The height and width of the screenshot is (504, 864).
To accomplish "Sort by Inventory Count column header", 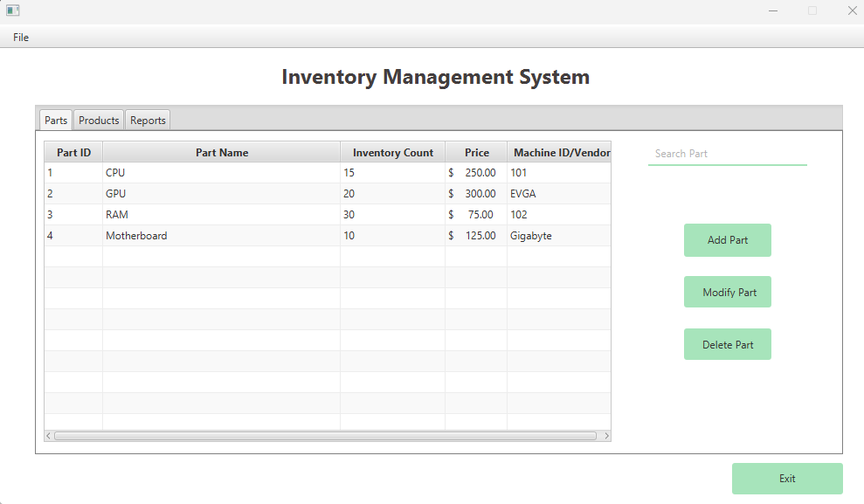I will [x=393, y=153].
